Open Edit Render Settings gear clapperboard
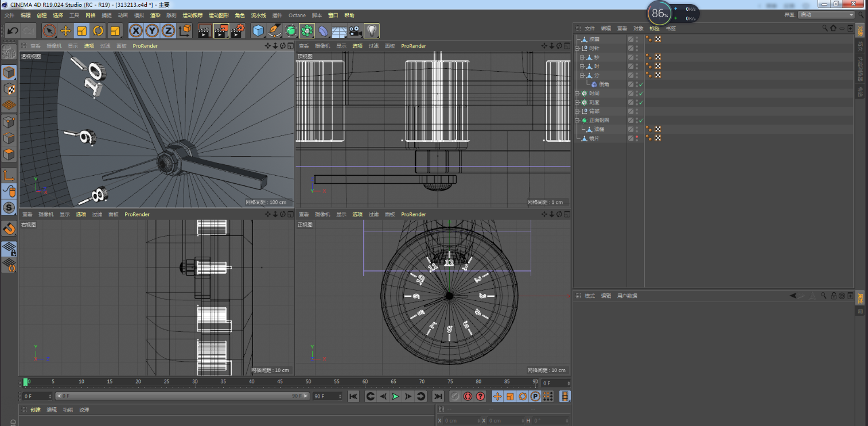The width and height of the screenshot is (868, 426). pyautogui.click(x=238, y=30)
